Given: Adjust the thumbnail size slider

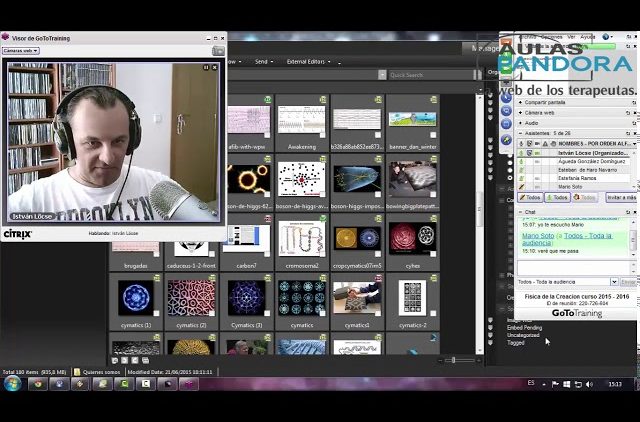Looking at the screenshot, I should [453, 360].
